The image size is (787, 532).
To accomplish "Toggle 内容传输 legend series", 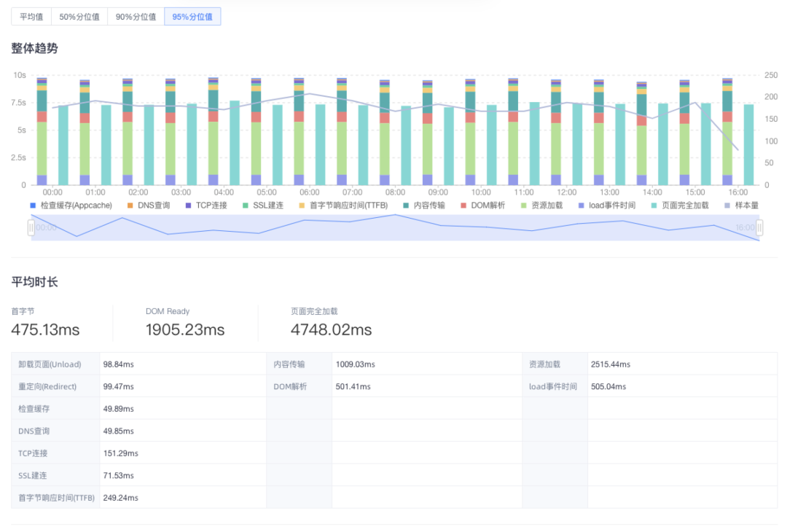I will pos(424,206).
